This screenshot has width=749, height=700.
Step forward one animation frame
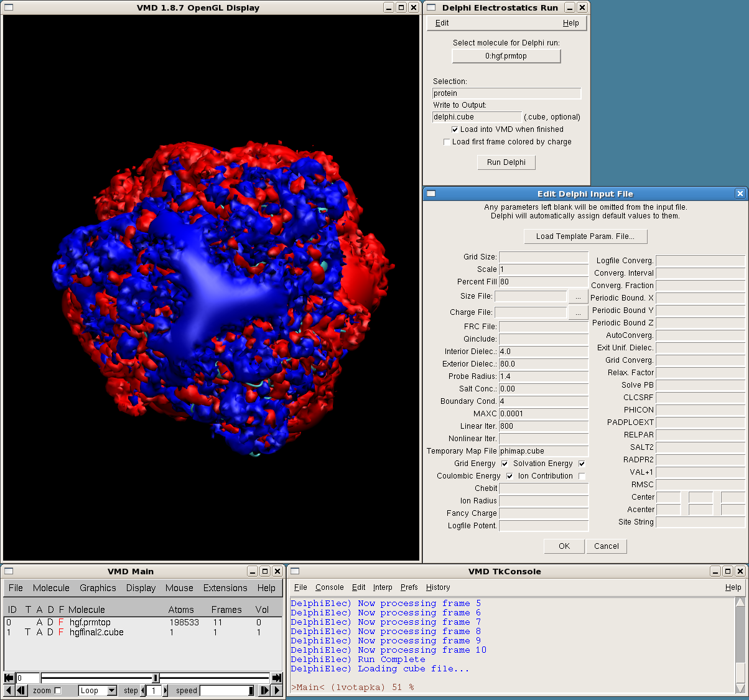point(264,690)
